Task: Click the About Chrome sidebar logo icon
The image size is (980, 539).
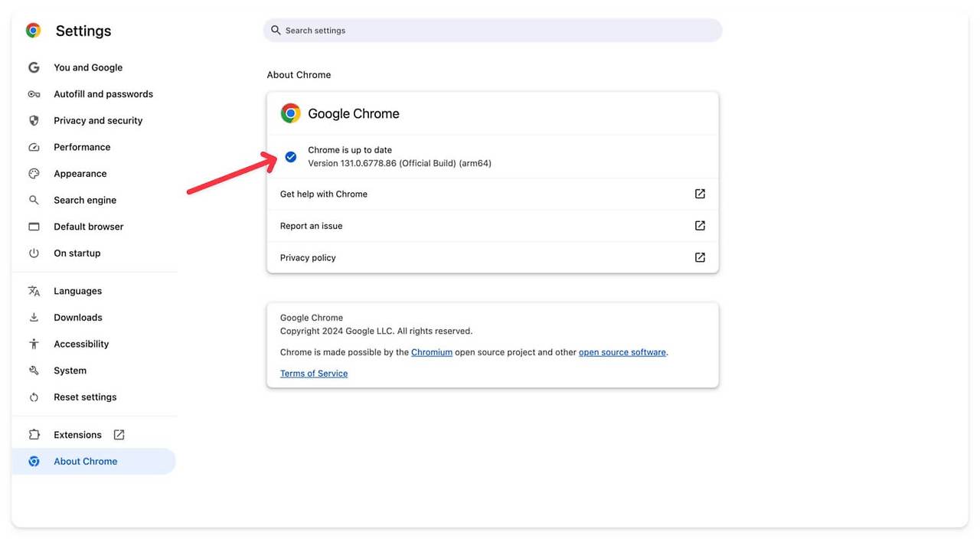Action: coord(34,462)
